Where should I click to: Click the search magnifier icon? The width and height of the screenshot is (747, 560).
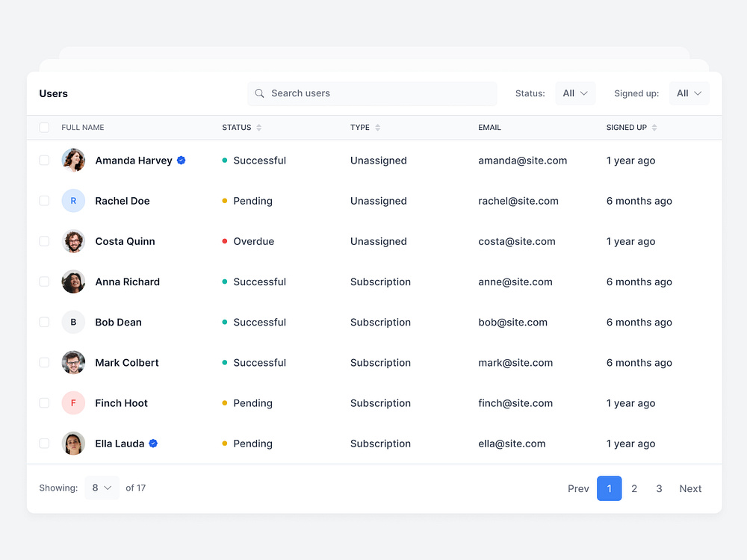[259, 93]
